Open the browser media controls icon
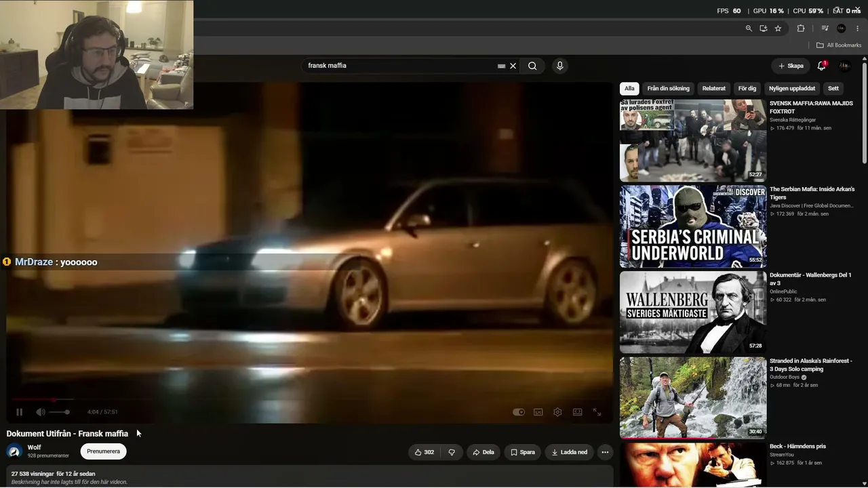Screen dimensions: 868x488 click(825, 28)
